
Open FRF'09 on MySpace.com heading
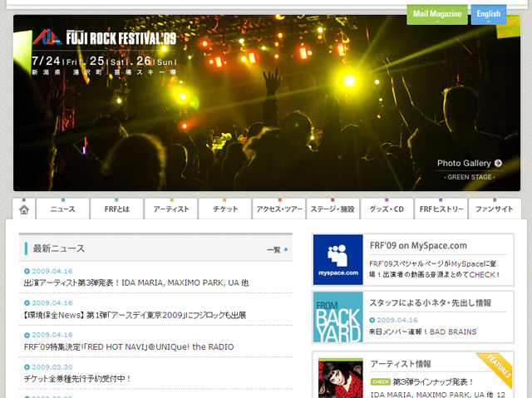[418, 245]
